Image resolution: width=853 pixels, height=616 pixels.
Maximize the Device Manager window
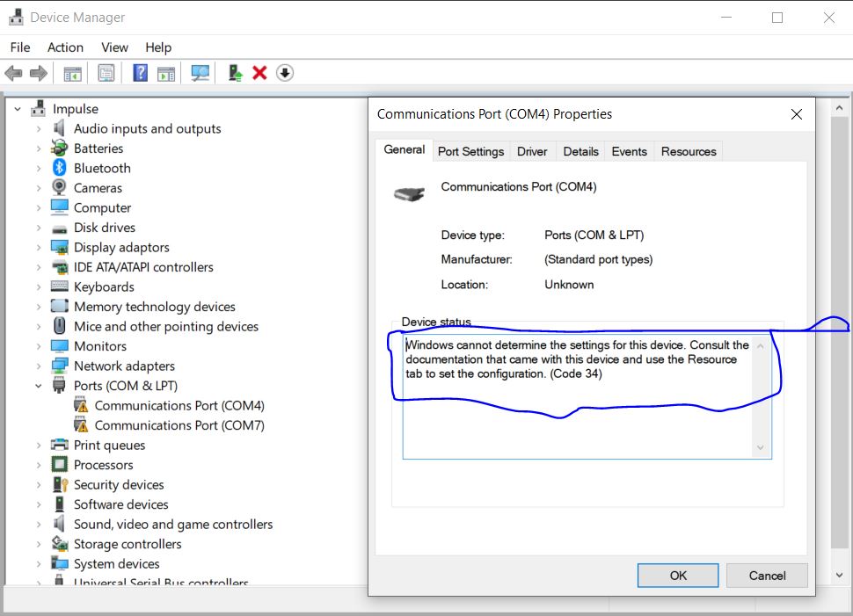(x=777, y=18)
